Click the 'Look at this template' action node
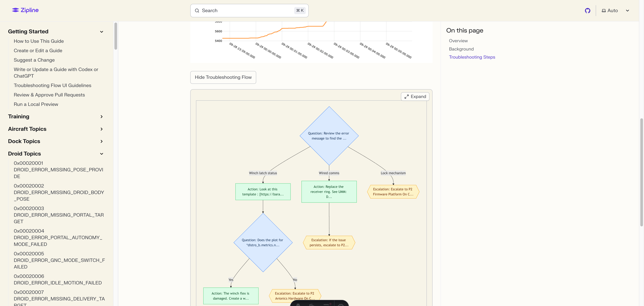 pyautogui.click(x=263, y=192)
